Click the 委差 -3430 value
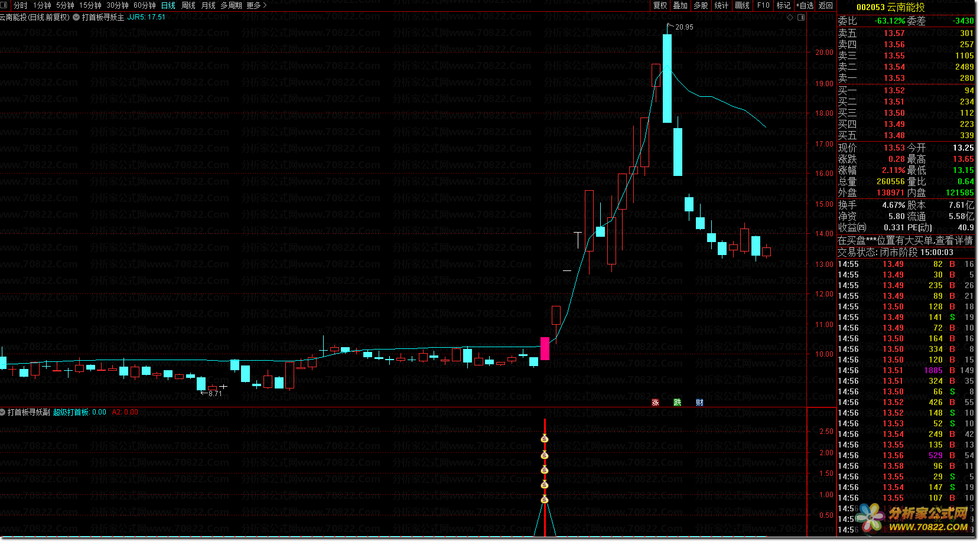 (963, 21)
